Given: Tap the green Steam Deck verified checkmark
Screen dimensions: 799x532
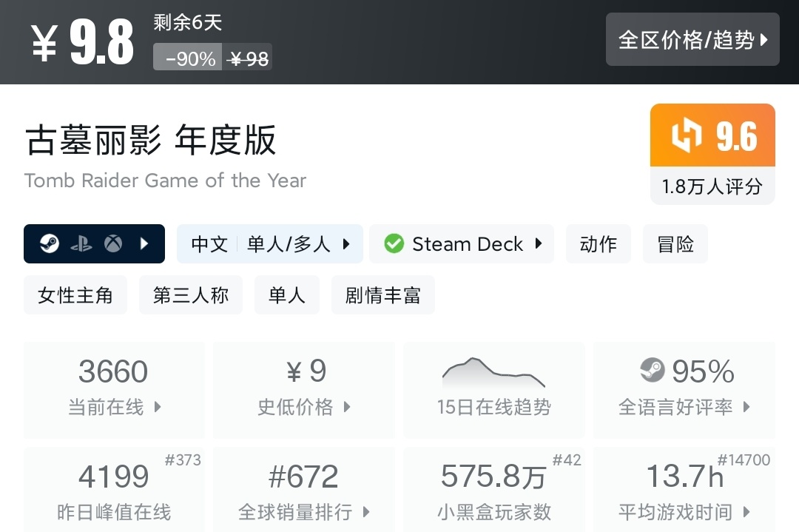Looking at the screenshot, I should coord(394,243).
